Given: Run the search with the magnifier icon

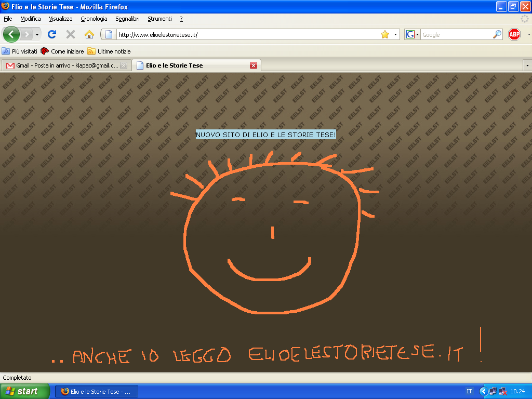Looking at the screenshot, I should pyautogui.click(x=497, y=34).
